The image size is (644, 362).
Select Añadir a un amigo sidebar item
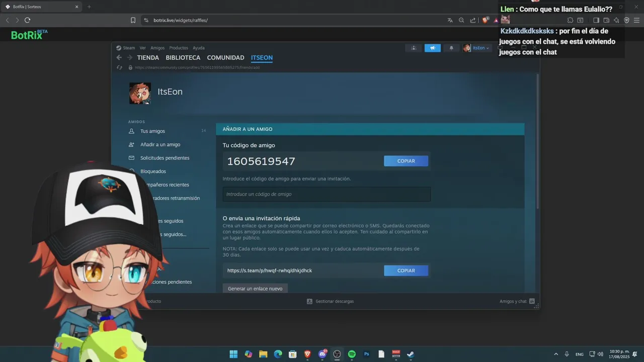(160, 145)
